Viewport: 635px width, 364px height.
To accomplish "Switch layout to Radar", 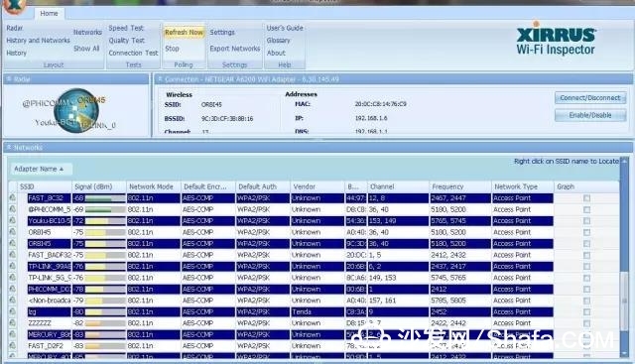I will coord(15,28).
